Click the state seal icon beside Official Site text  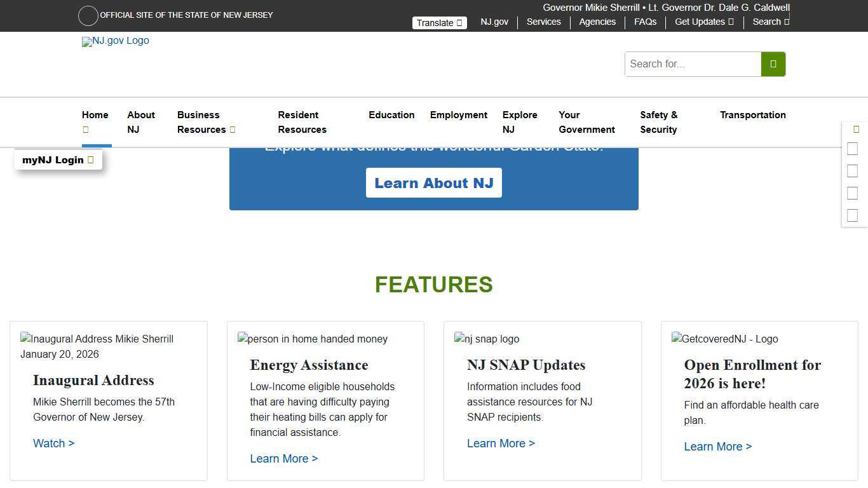click(88, 15)
